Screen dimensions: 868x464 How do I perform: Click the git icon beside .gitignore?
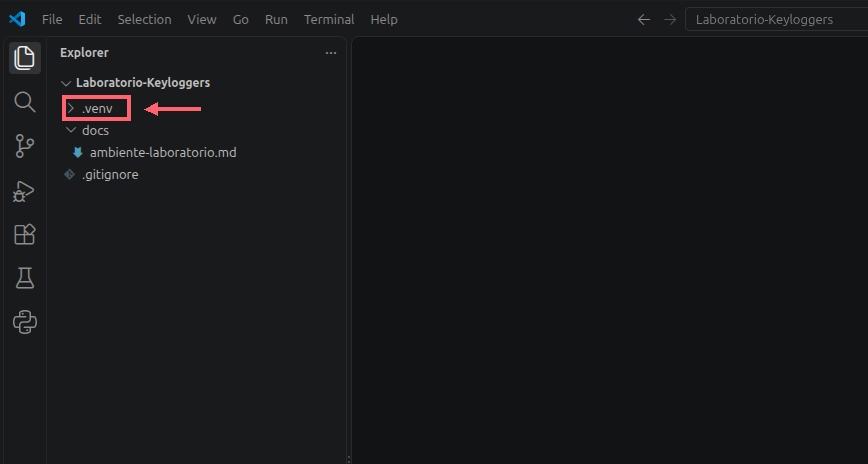point(69,174)
